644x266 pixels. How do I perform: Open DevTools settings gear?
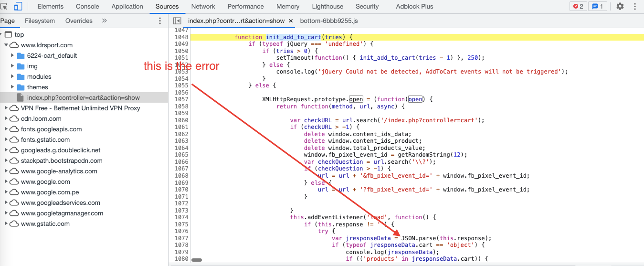(x=620, y=7)
